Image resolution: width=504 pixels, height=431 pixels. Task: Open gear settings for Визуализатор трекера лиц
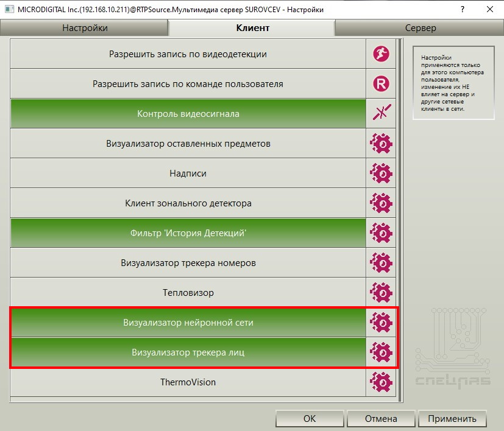click(x=381, y=352)
